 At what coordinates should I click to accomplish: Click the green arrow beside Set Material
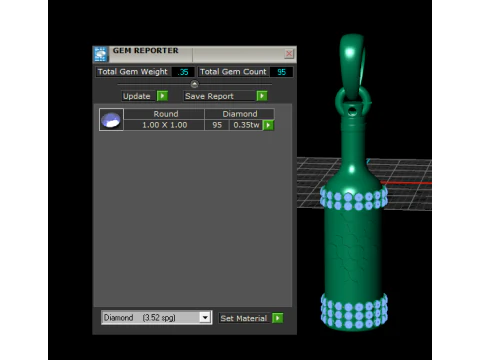277,318
